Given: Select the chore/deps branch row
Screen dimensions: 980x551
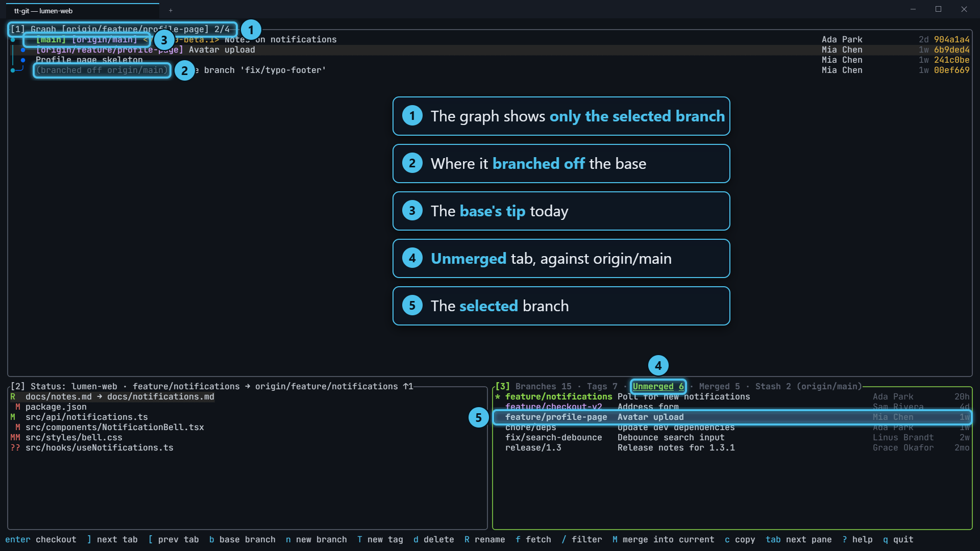Looking at the screenshot, I should [x=732, y=427].
